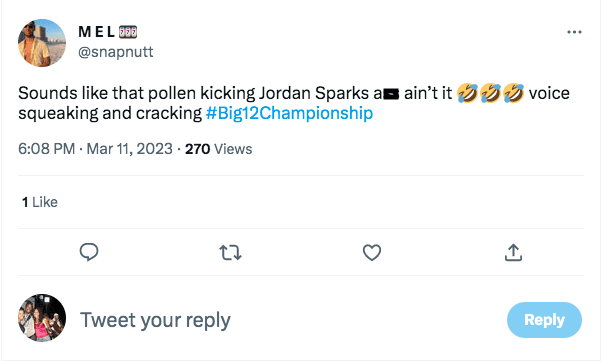Click the slot machine emoji after MEL
The height and width of the screenshot is (361, 602).
point(128,32)
